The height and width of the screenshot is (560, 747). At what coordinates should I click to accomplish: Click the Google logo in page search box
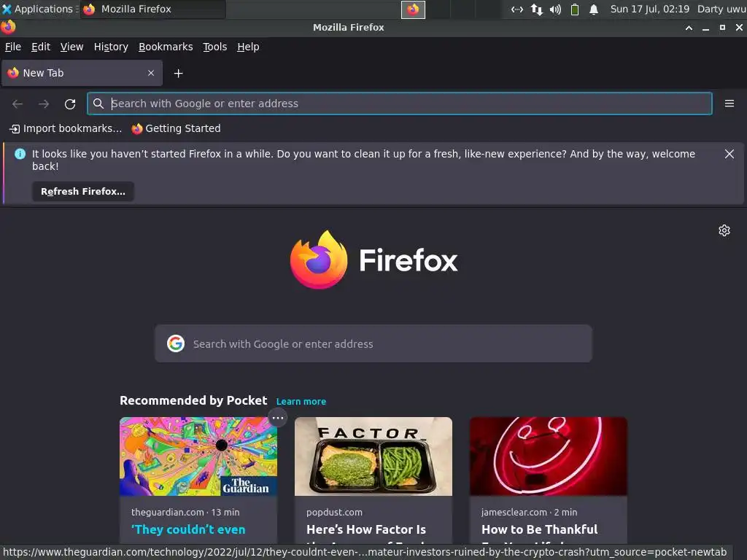point(176,343)
